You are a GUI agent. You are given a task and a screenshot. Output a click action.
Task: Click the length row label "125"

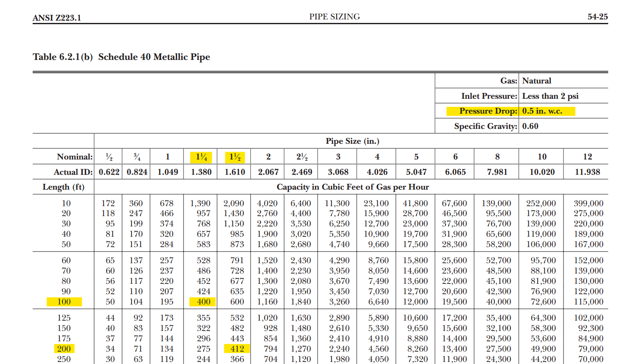coord(64,318)
